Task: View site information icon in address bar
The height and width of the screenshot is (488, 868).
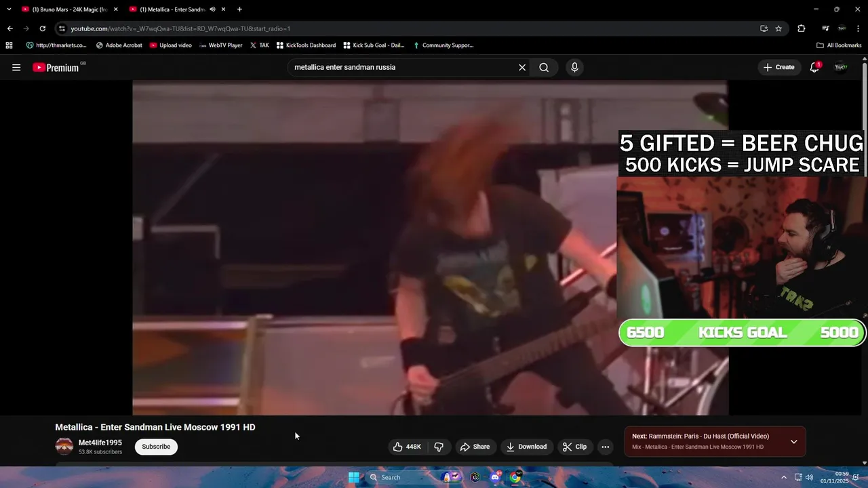Action: click(62, 28)
